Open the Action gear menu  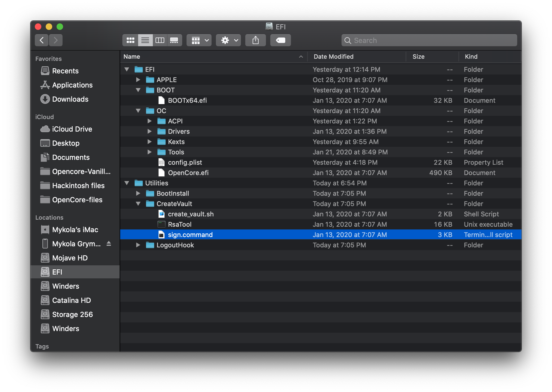tap(228, 40)
